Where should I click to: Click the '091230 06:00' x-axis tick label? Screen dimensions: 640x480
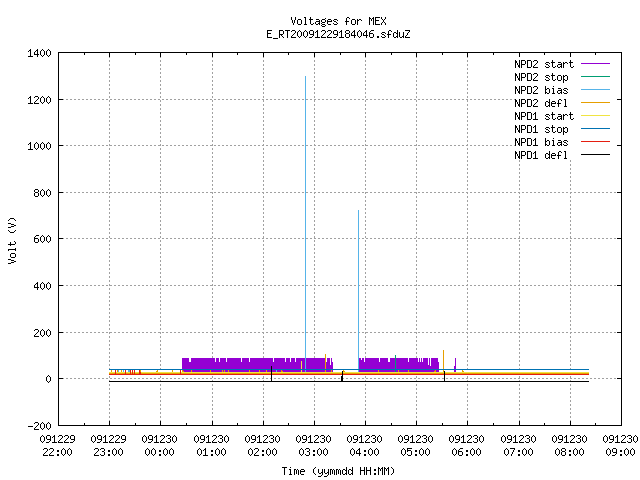pyautogui.click(x=467, y=446)
